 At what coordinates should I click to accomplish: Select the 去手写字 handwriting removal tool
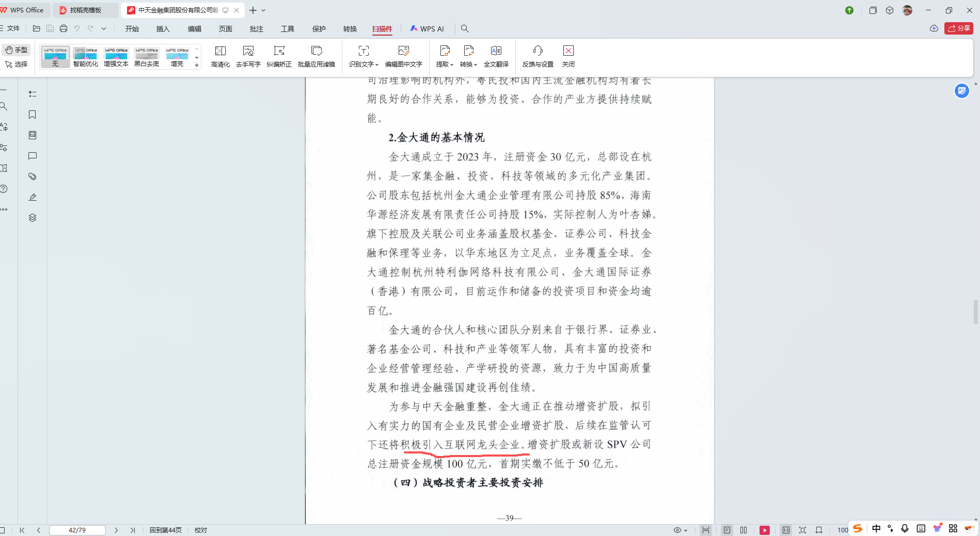click(x=248, y=56)
